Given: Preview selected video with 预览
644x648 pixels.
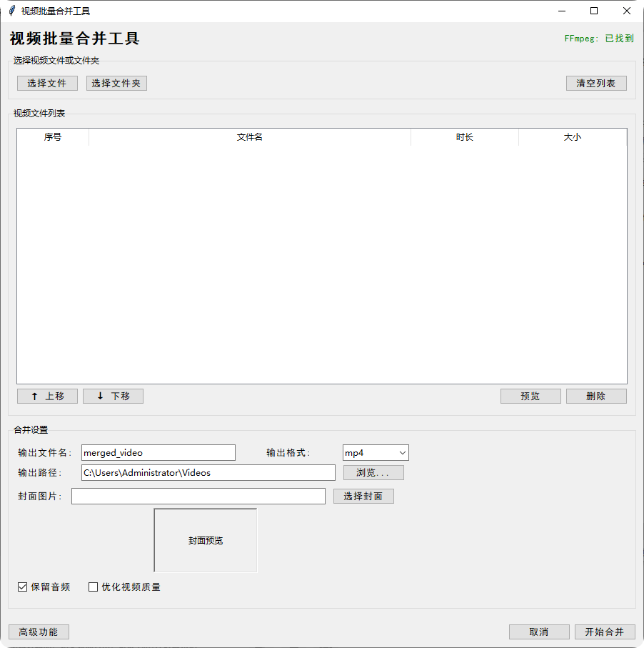Looking at the screenshot, I should (530, 396).
